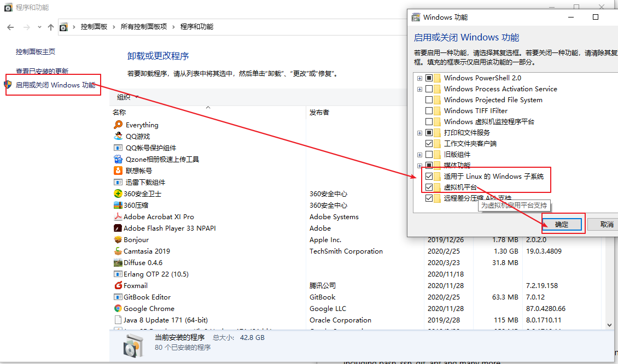Click the 程序和功能 window title icon

click(8, 8)
